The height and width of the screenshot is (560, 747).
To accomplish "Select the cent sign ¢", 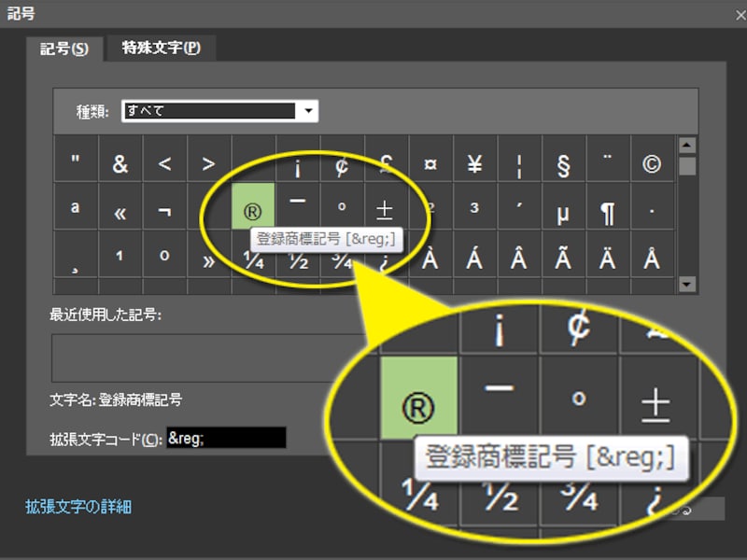I will tap(342, 161).
